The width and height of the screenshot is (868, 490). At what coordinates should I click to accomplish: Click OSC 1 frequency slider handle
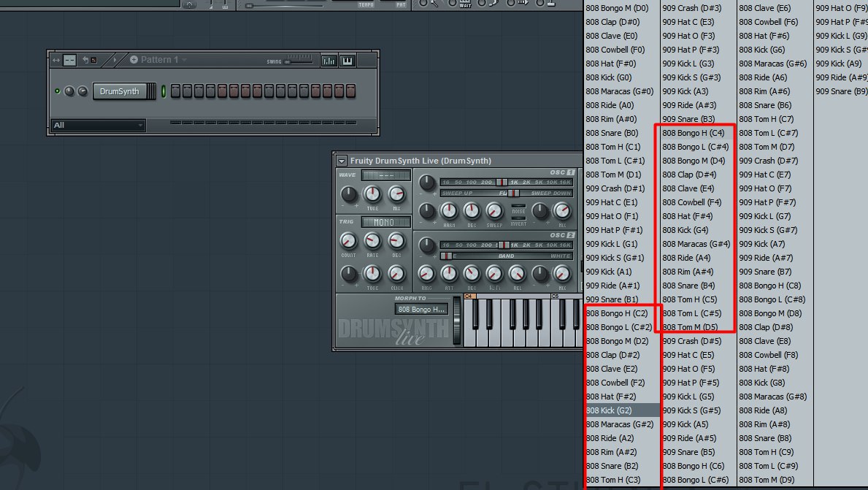click(501, 182)
